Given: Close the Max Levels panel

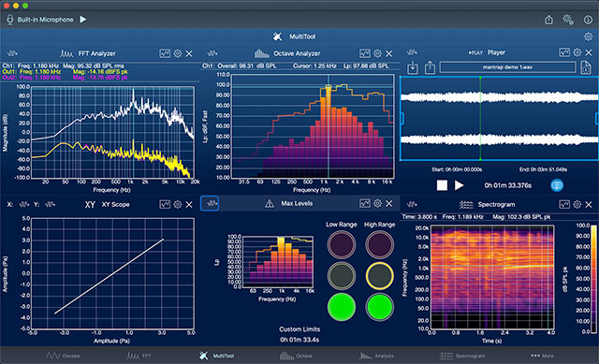Looking at the screenshot, I should [x=389, y=204].
